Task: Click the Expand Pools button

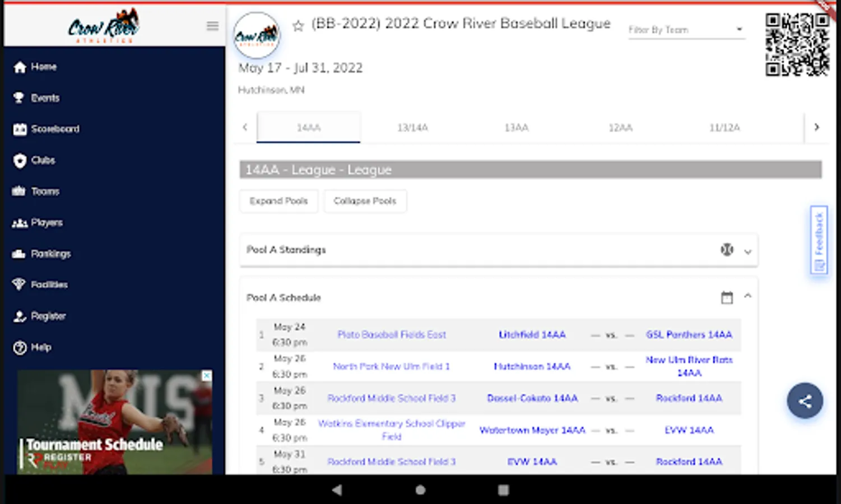Action: pos(279,201)
